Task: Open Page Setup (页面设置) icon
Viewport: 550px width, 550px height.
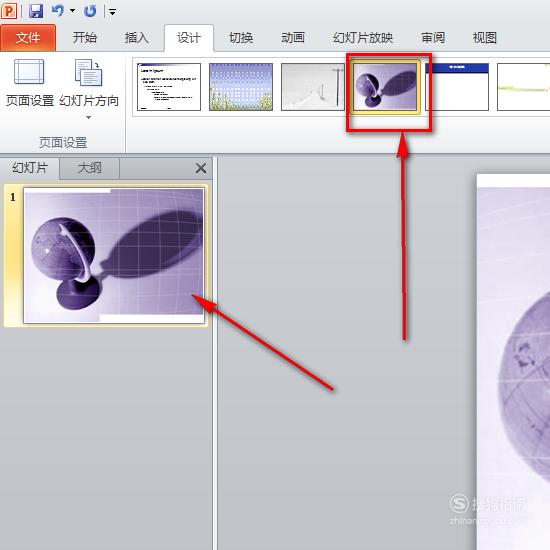Action: click(29, 72)
